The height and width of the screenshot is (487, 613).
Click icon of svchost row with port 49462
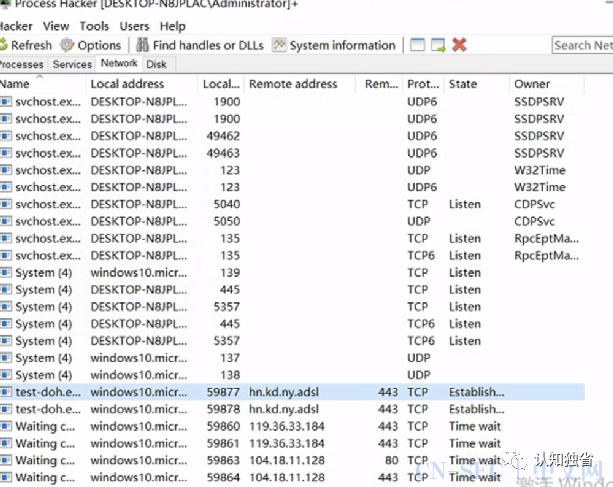(x=6, y=136)
